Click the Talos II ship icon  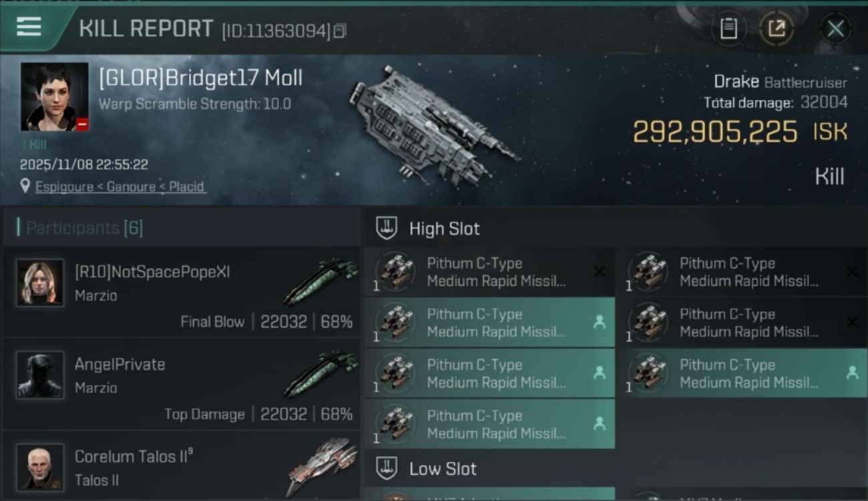[321, 465]
